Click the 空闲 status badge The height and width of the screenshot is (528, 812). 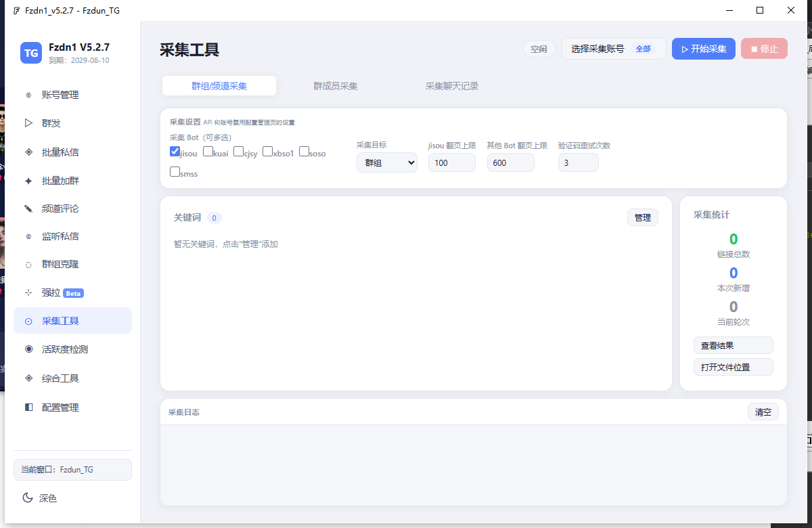[539, 49]
